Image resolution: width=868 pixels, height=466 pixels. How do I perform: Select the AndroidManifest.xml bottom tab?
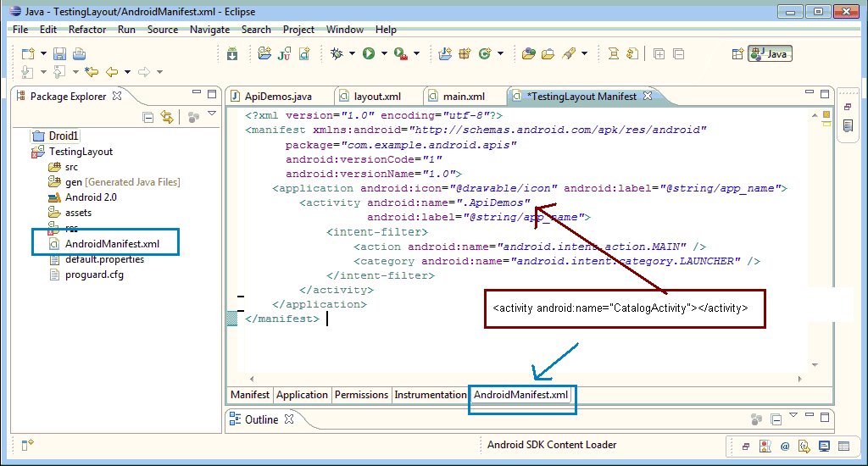click(521, 395)
